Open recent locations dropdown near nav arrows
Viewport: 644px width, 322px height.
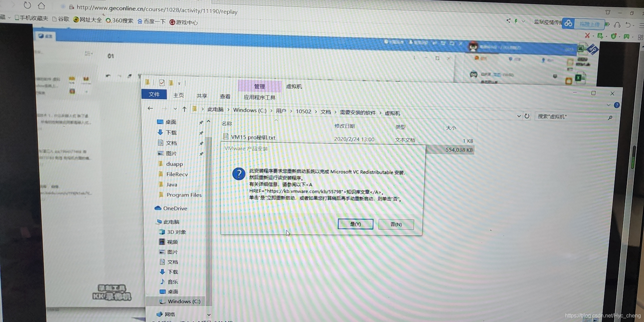(x=175, y=109)
